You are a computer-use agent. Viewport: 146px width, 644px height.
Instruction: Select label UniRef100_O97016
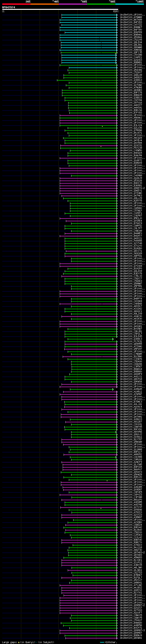pyautogui.click(x=131, y=103)
